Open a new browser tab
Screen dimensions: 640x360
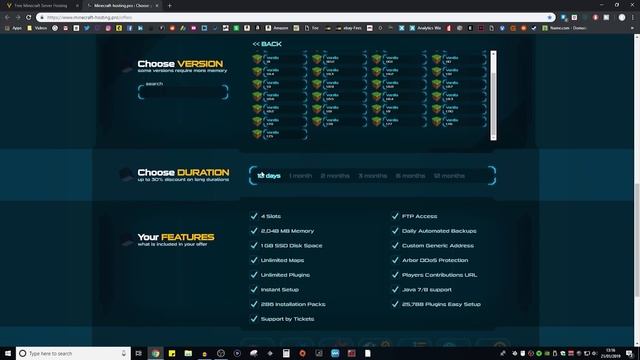coord(169,6)
